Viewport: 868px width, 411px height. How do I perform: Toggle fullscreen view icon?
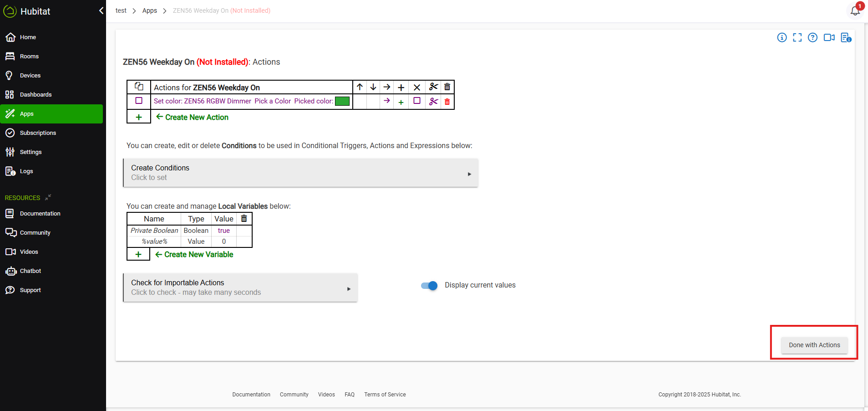(x=797, y=38)
